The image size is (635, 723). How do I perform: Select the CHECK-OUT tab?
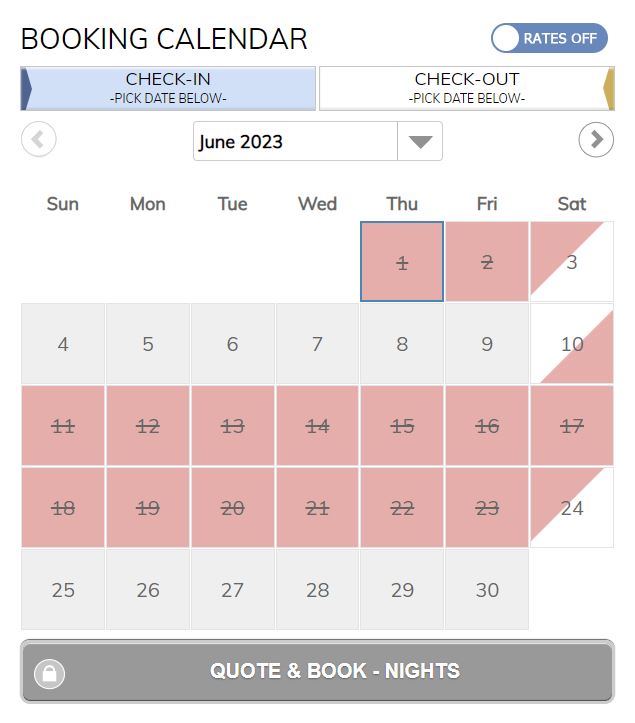[x=467, y=88]
